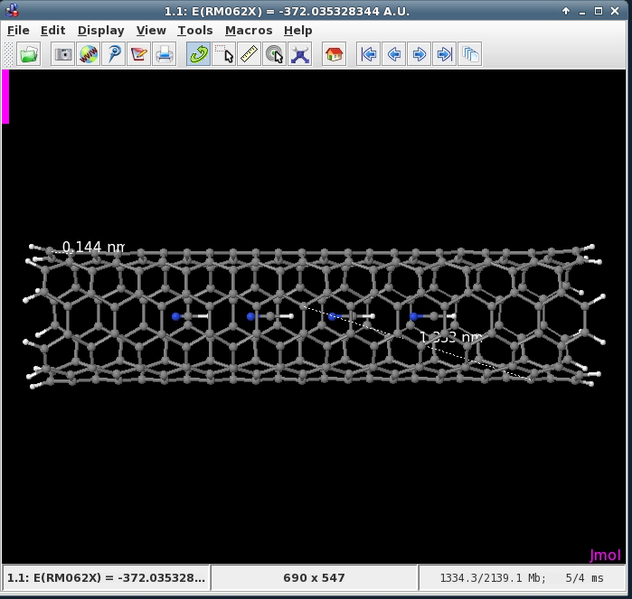Click the model kit icon
632x599 pixels.
pos(300,54)
